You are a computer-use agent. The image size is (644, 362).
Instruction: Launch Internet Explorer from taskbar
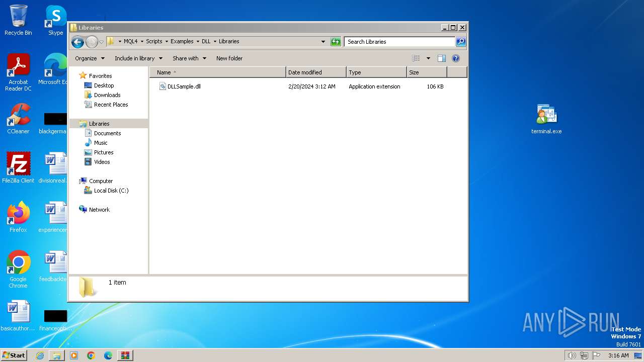(x=40, y=355)
